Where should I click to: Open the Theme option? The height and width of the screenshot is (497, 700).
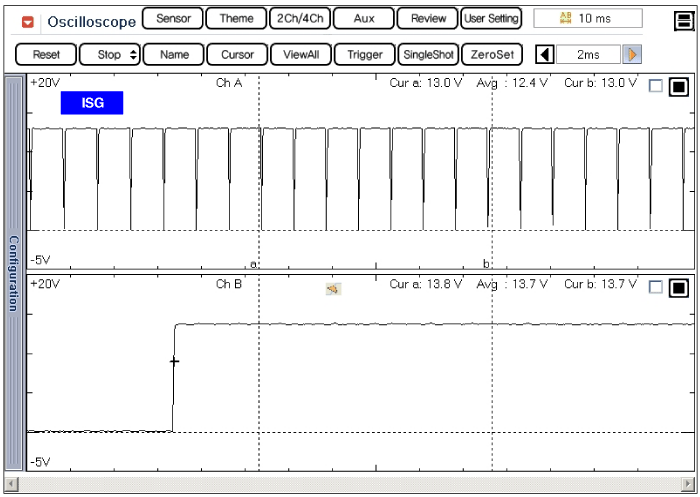tap(237, 19)
